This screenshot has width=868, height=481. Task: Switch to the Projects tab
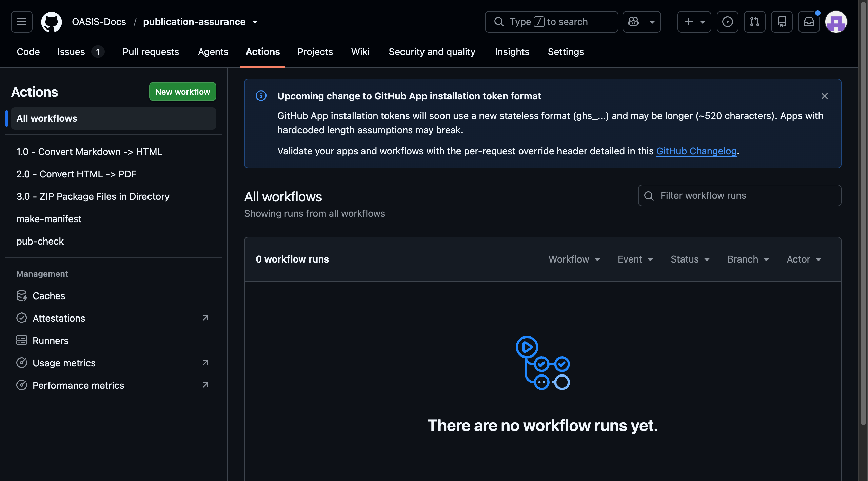click(x=315, y=52)
